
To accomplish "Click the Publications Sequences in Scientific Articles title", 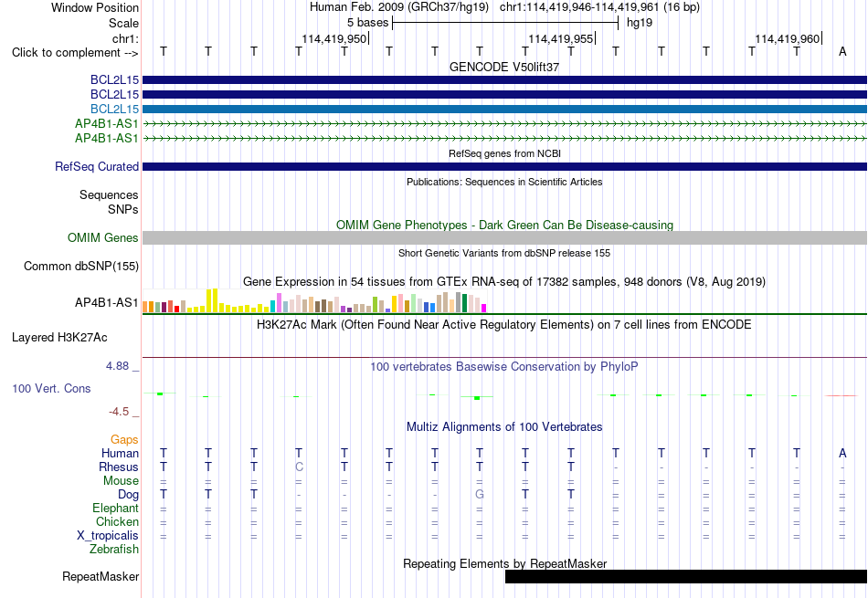I will pos(504,182).
